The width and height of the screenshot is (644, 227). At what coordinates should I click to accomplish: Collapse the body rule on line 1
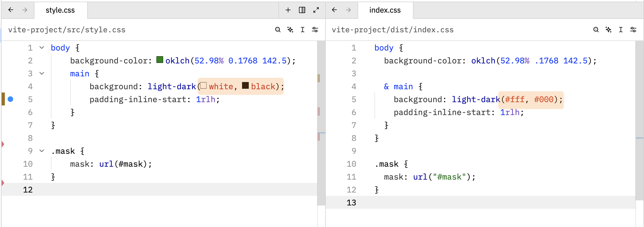click(42, 48)
